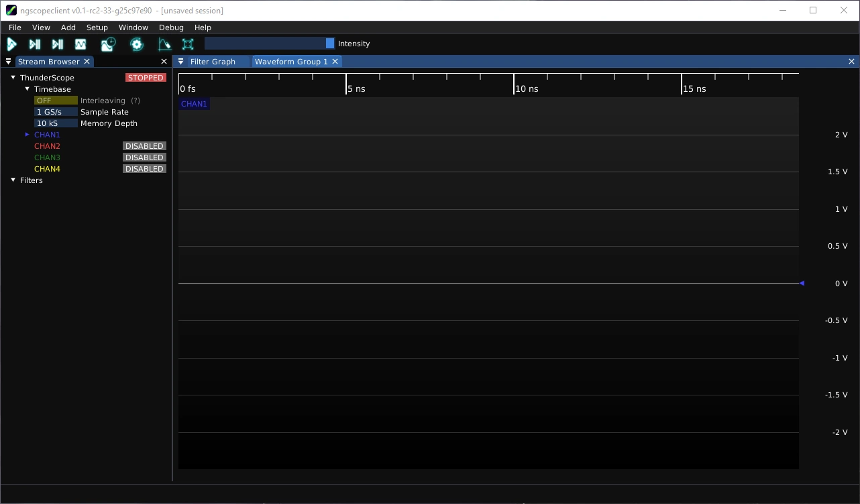Open the Setup menu
The image size is (860, 504).
point(97,27)
